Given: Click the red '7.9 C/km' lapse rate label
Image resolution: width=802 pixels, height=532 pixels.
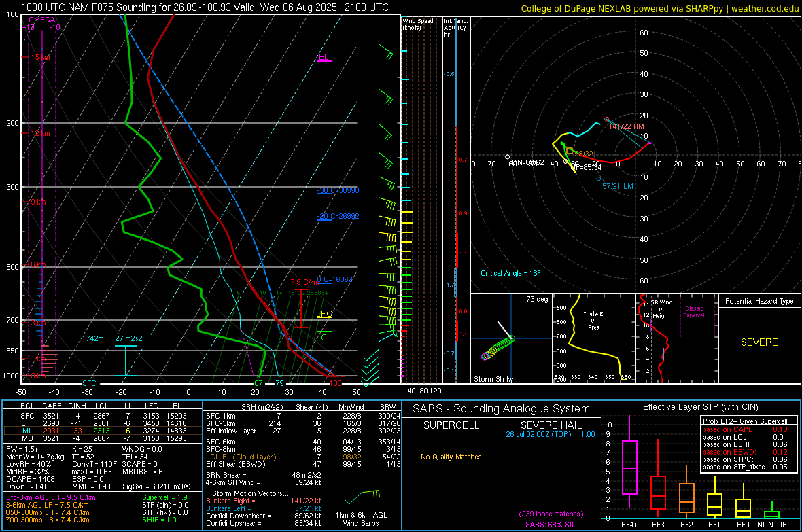Looking at the screenshot, I should click(x=304, y=283).
